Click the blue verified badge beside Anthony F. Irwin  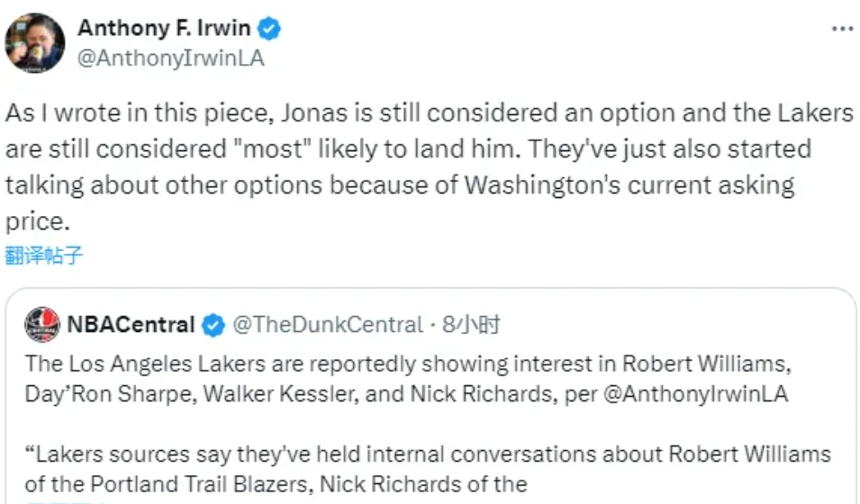pyautogui.click(x=269, y=29)
